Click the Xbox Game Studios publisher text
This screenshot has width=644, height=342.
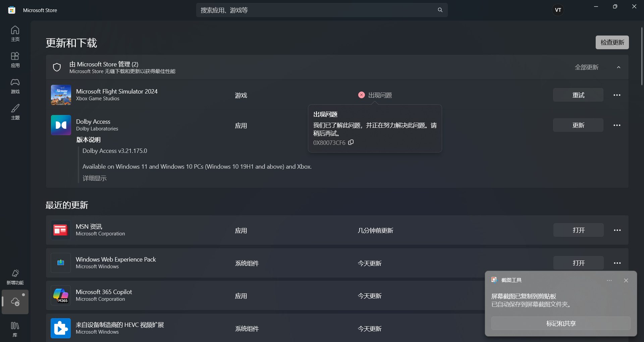(98, 99)
